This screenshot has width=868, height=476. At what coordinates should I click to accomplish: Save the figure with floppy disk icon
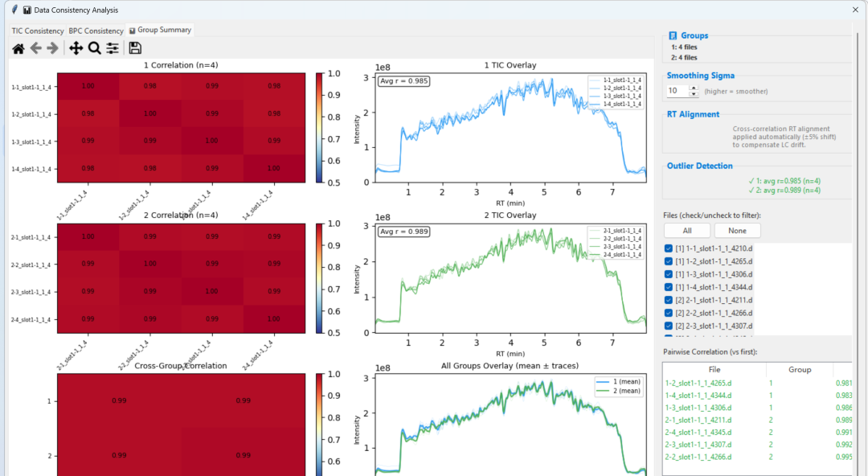pyautogui.click(x=135, y=48)
